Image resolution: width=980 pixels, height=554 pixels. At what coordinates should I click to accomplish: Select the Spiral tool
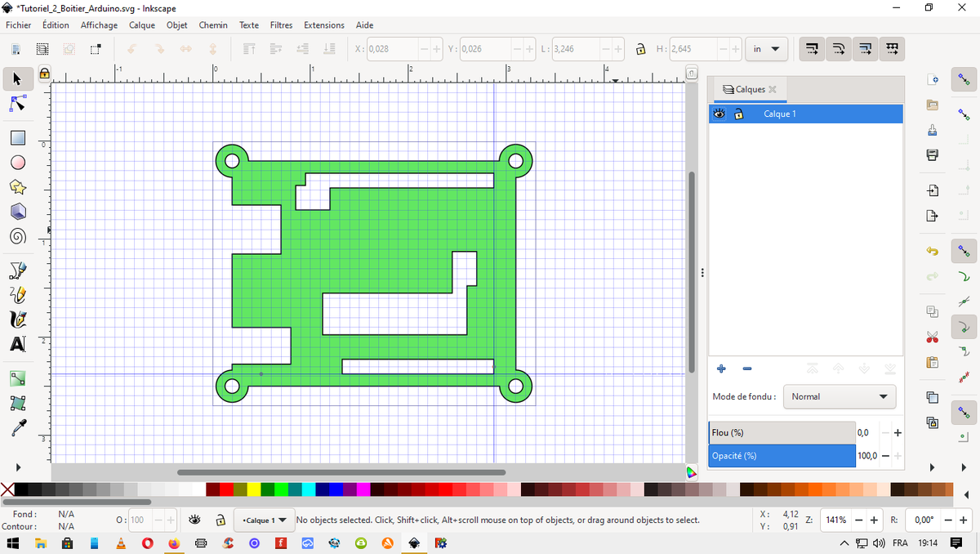click(17, 236)
